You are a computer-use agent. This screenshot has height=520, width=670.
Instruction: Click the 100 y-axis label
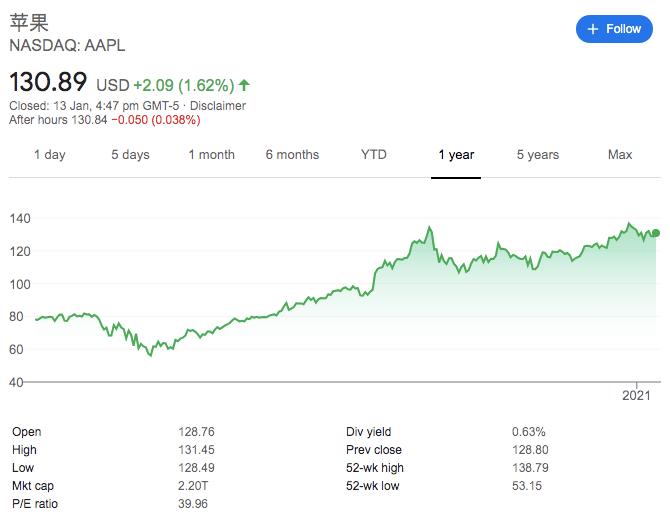click(20, 284)
